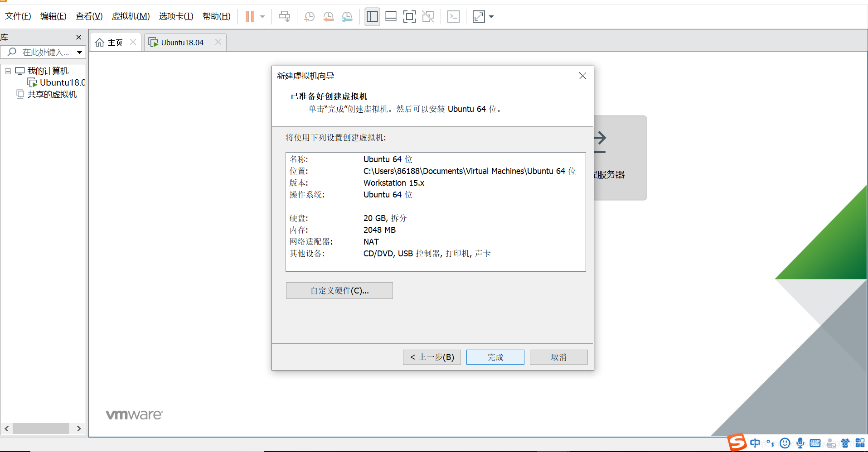The image size is (868, 452).
Task: Click the connect to remote server tile
Action: pyautogui.click(x=620, y=158)
